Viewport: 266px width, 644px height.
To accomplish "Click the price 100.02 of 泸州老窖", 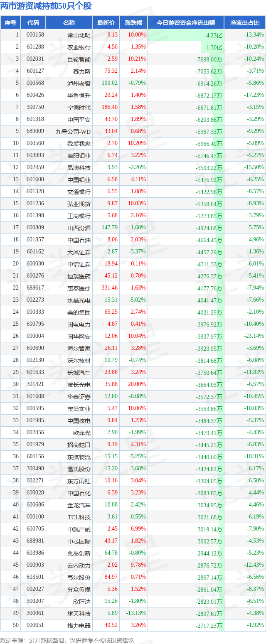I will 110,83.
